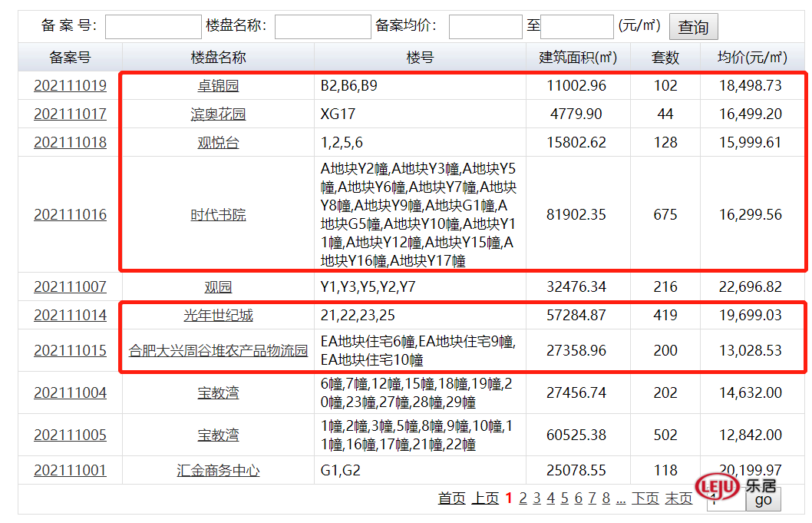Go to page 6

click(579, 498)
